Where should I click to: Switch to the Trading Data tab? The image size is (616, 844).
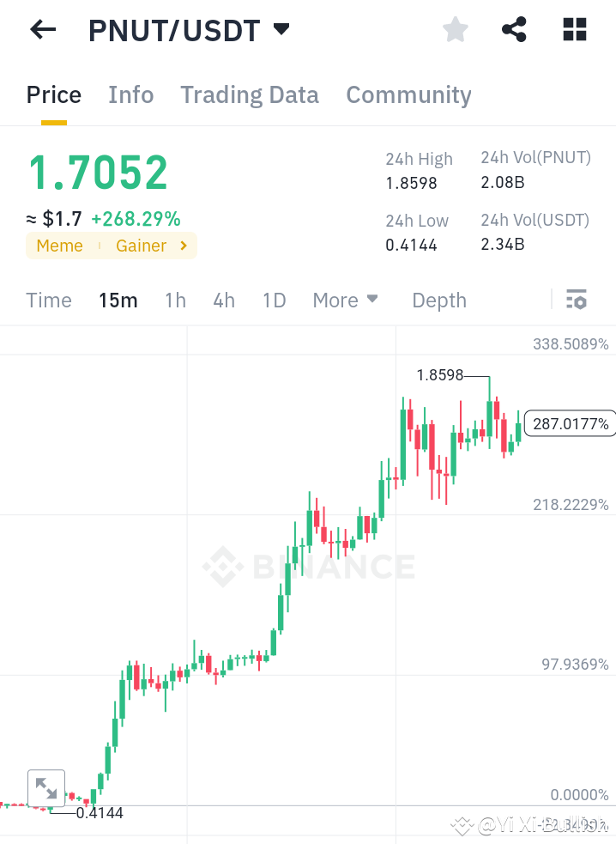point(249,95)
